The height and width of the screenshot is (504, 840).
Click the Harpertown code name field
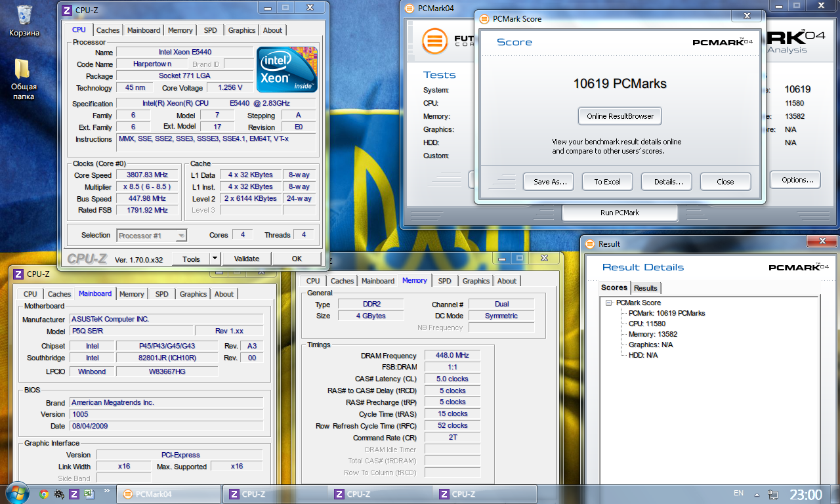[152, 64]
